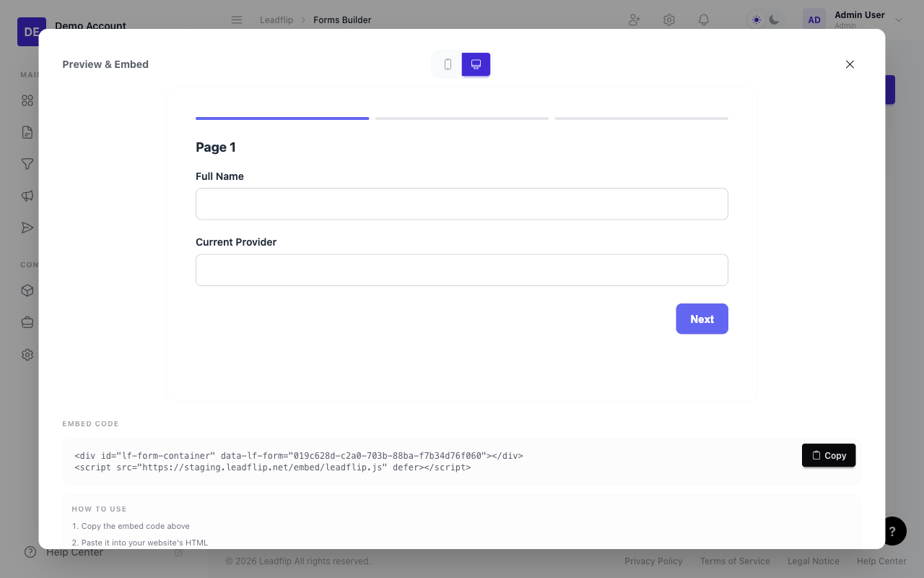Select the second progress step bar

(x=462, y=118)
